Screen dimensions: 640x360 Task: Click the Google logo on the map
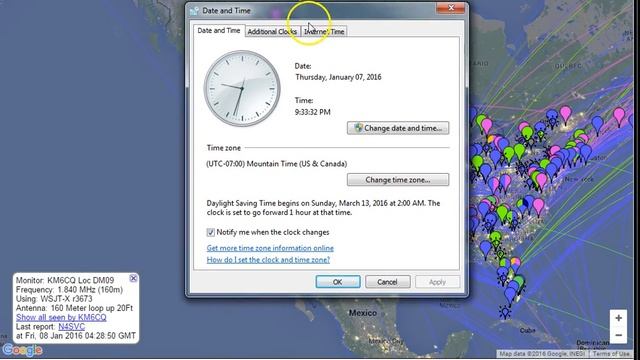(x=22, y=350)
